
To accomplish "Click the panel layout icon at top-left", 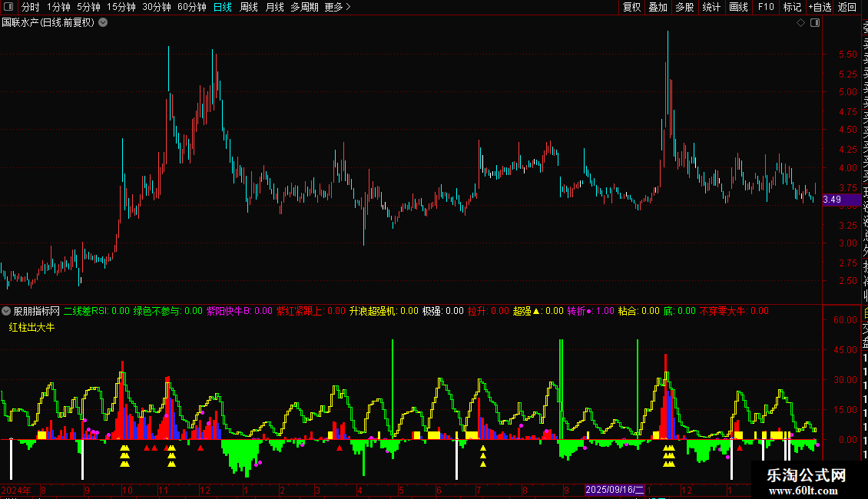I will pos(8,7).
